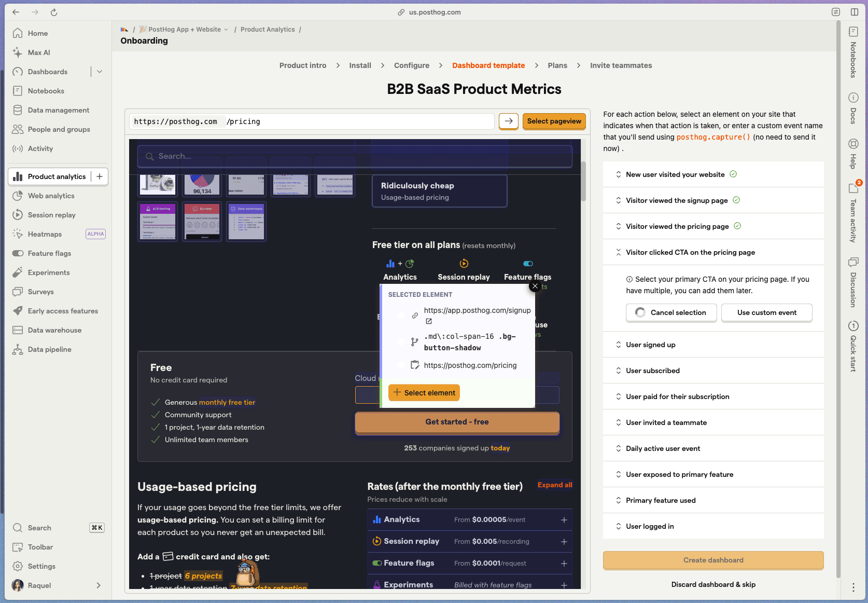Expand the 'User subscribed' action

[x=713, y=371]
